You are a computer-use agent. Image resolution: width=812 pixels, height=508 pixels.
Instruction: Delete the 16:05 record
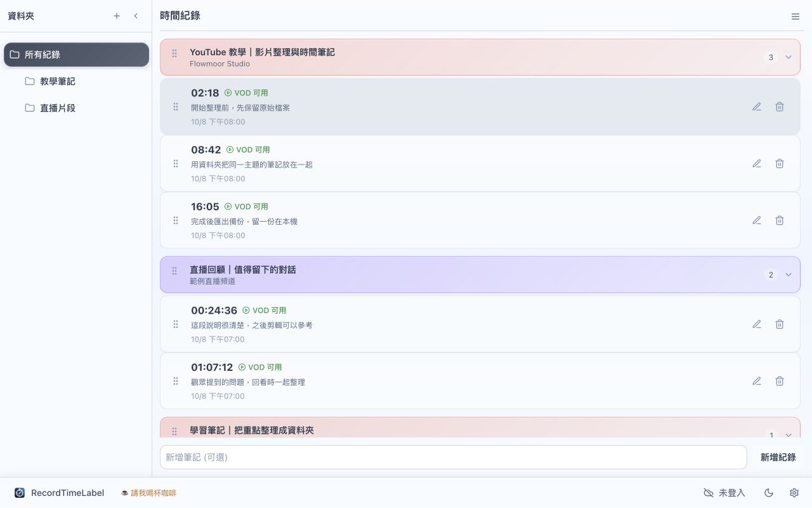coord(780,220)
